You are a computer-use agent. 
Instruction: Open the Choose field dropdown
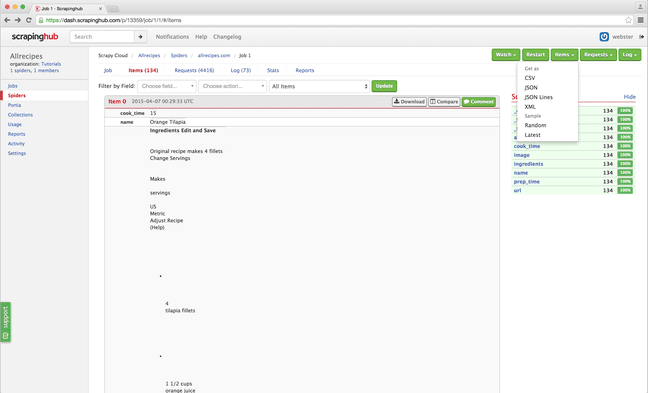(167, 86)
